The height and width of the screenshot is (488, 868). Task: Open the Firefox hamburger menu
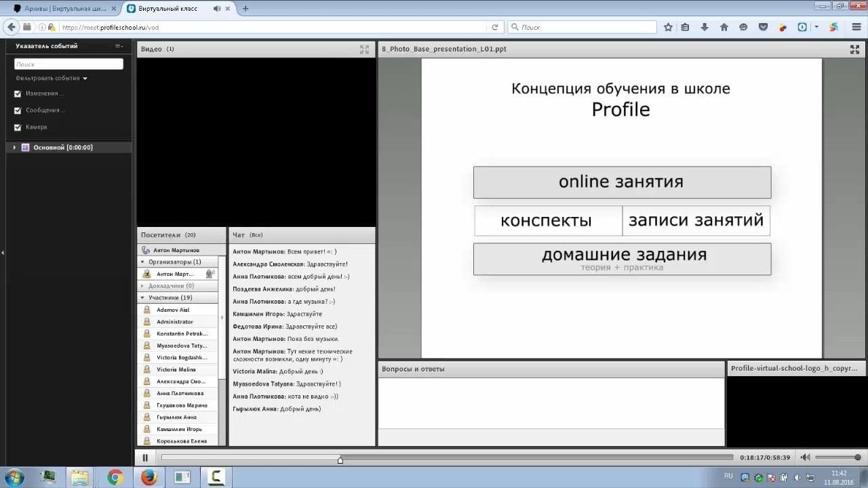click(x=857, y=27)
